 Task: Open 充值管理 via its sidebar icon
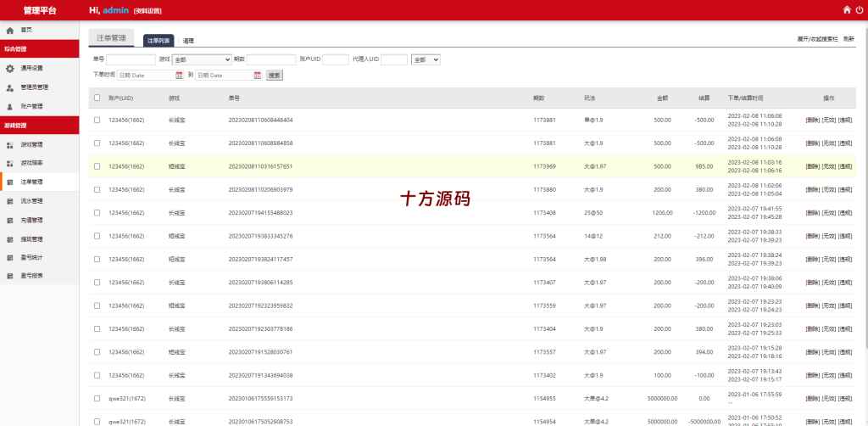tap(9, 221)
